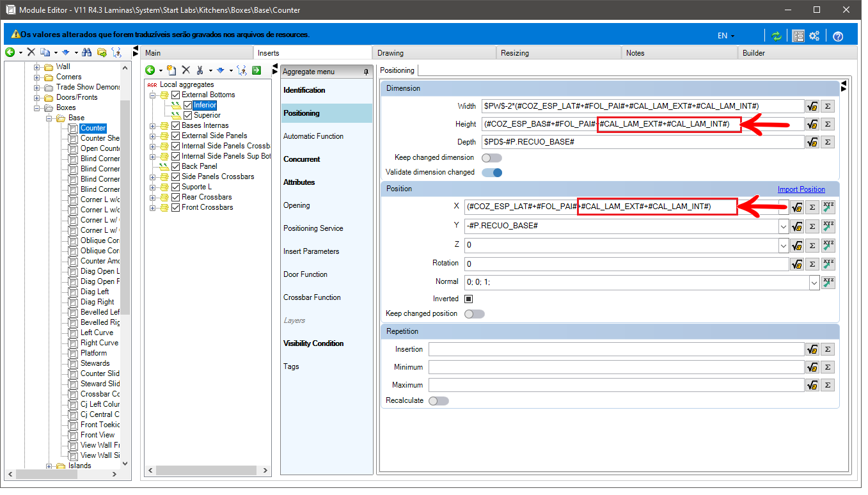
Task: Select Platform module in tree
Action: click(x=93, y=353)
